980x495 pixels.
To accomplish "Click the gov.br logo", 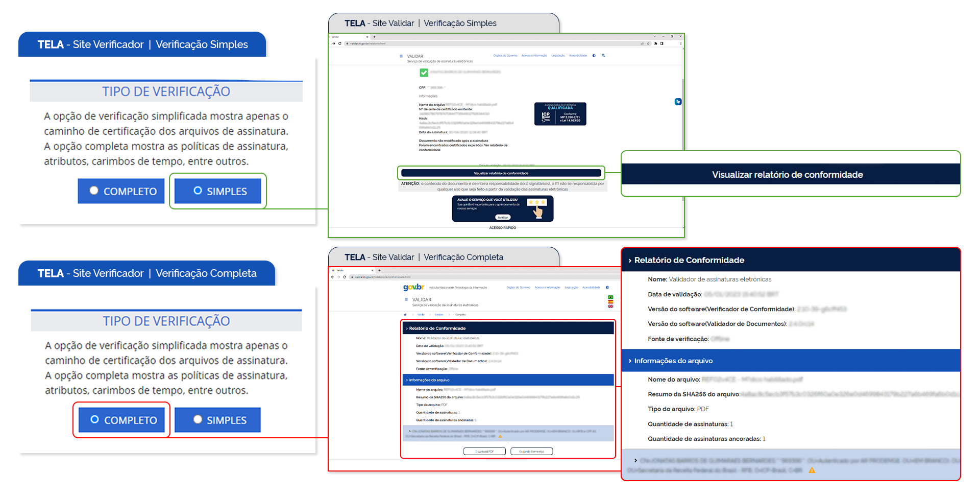I will coord(413,287).
